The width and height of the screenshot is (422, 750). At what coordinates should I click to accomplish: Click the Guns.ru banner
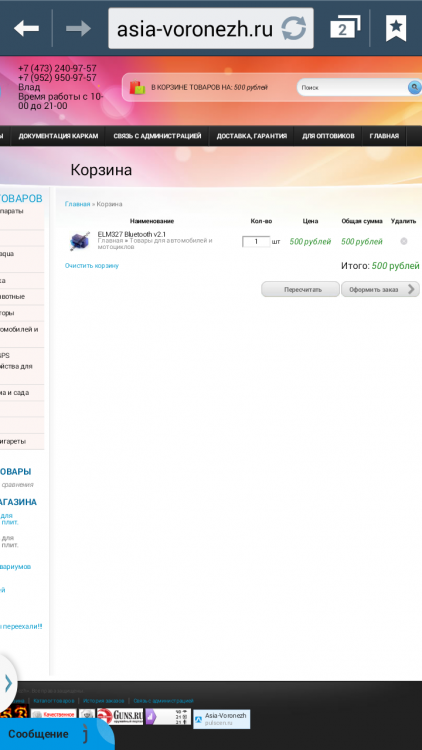120,716
